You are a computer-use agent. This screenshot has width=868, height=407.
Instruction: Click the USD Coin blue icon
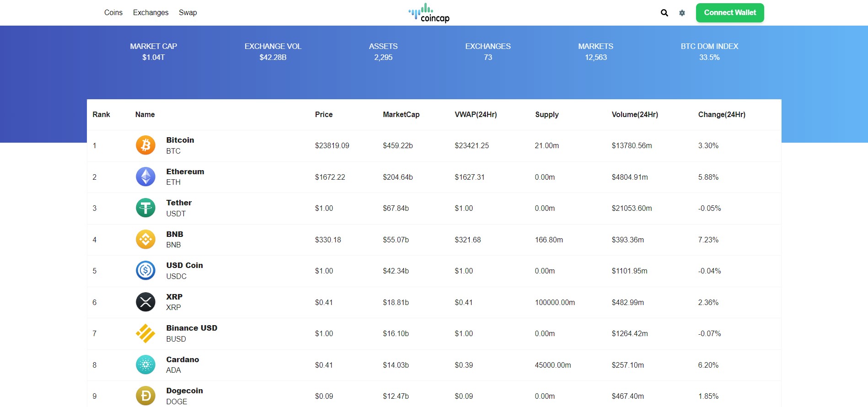click(145, 271)
